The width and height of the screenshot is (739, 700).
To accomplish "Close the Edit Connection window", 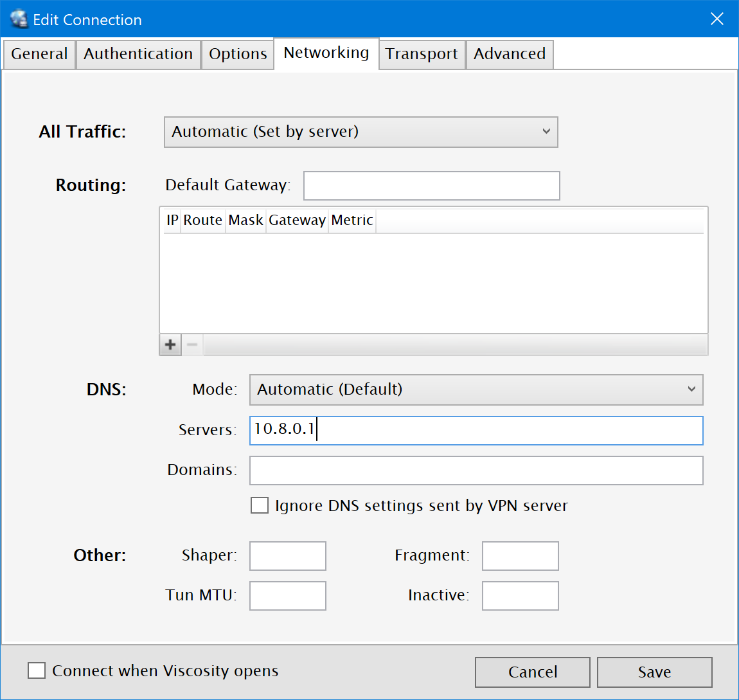I will click(x=717, y=19).
